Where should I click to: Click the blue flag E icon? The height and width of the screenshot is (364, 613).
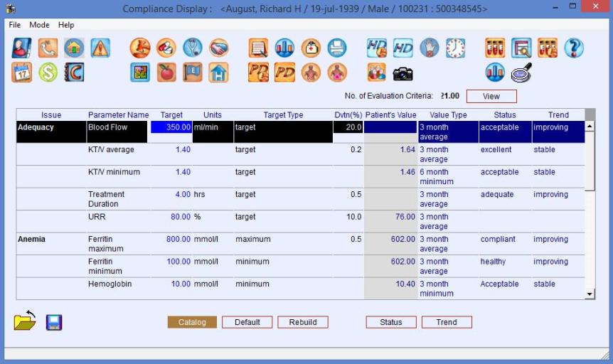192,73
